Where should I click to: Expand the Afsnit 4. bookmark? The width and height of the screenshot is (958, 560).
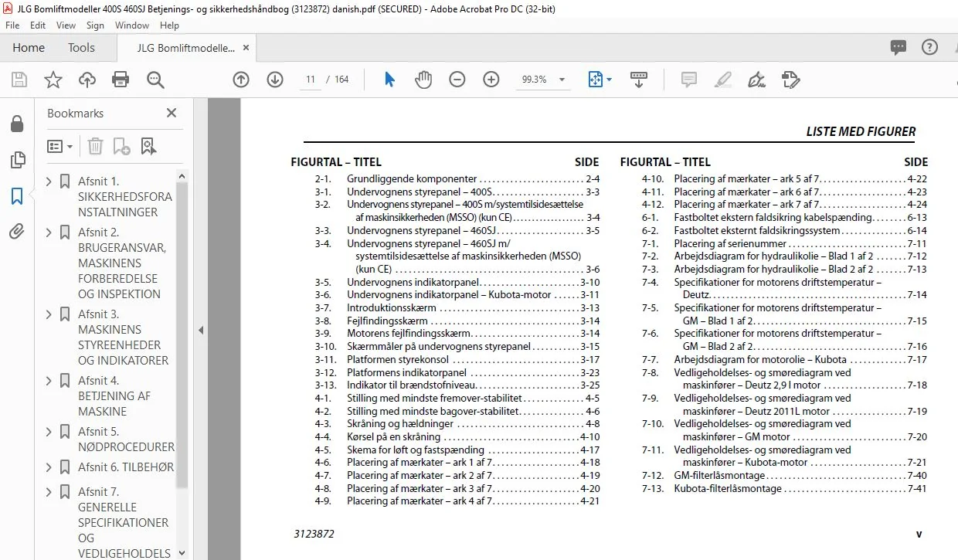(49, 381)
